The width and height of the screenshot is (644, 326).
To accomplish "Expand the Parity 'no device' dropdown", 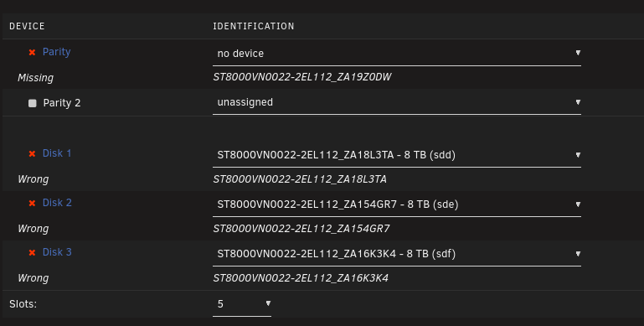I will pyautogui.click(x=397, y=54).
